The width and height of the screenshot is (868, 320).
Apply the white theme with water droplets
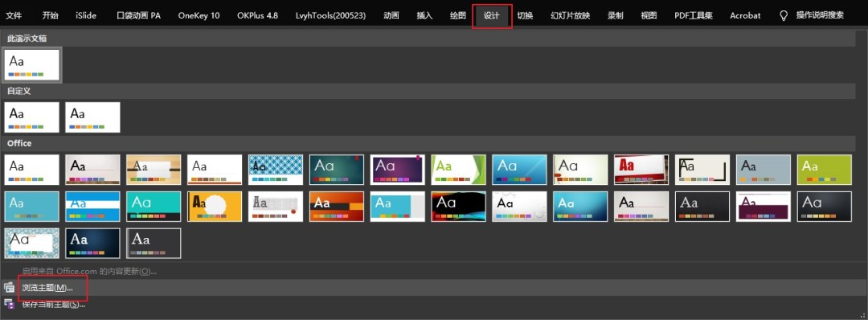519,207
